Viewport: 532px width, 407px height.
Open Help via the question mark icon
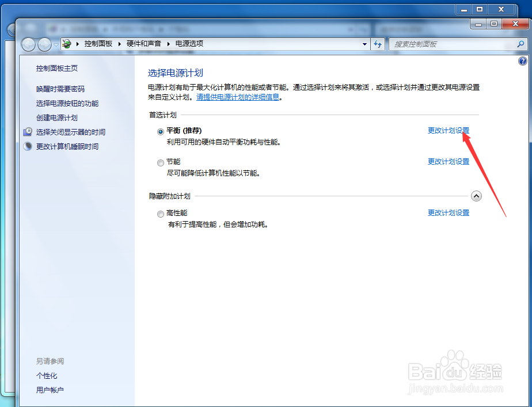(x=522, y=60)
